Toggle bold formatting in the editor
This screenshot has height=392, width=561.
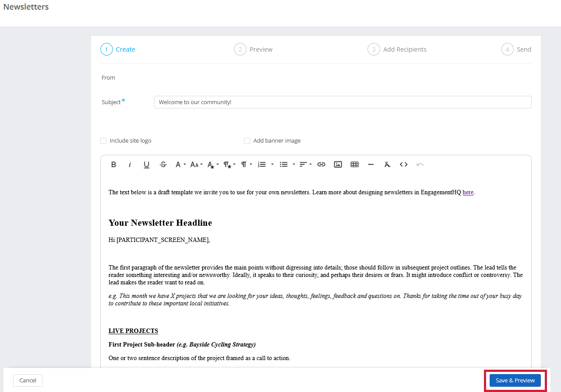[x=113, y=164]
